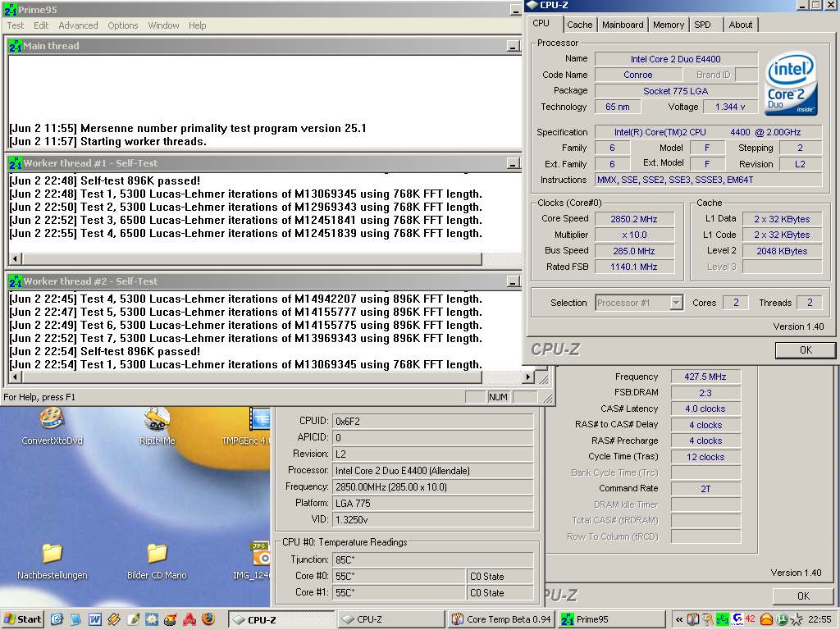Click Worker thread #2 horizontal scrollbar left arrow
Viewport: 840px width, 630px height.
pos(15,377)
